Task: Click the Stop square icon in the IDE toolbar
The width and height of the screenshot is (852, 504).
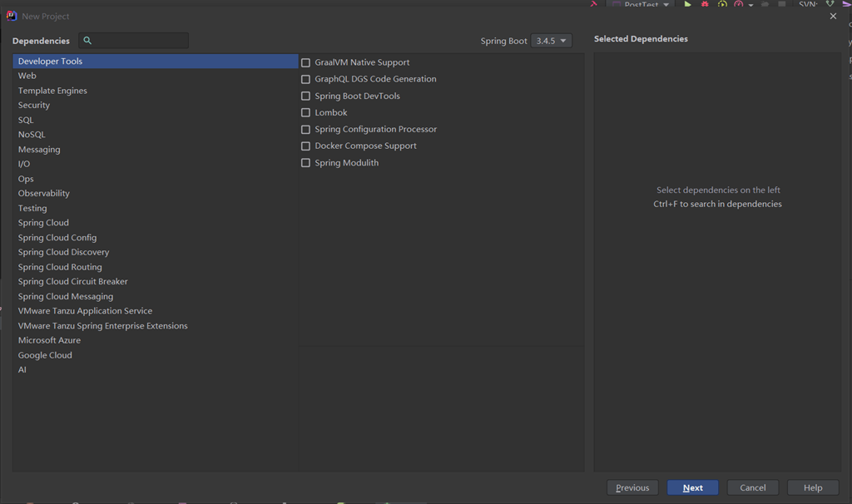Action: [782, 4]
